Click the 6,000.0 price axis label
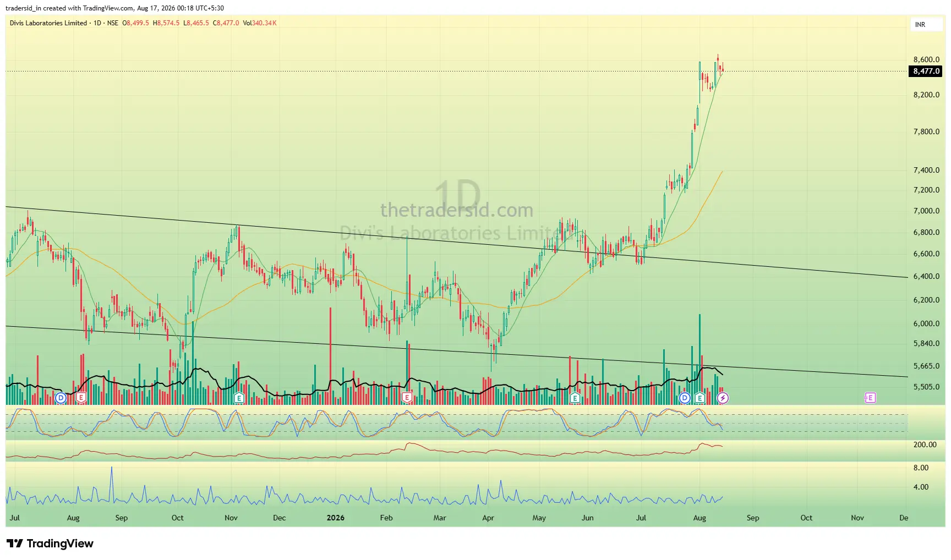The height and width of the screenshot is (560, 951). click(926, 323)
